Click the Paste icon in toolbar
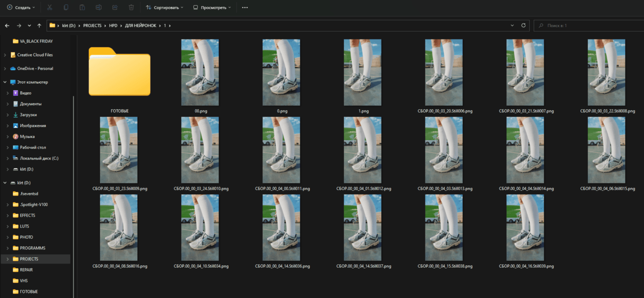This screenshot has width=644, height=298. coord(83,8)
